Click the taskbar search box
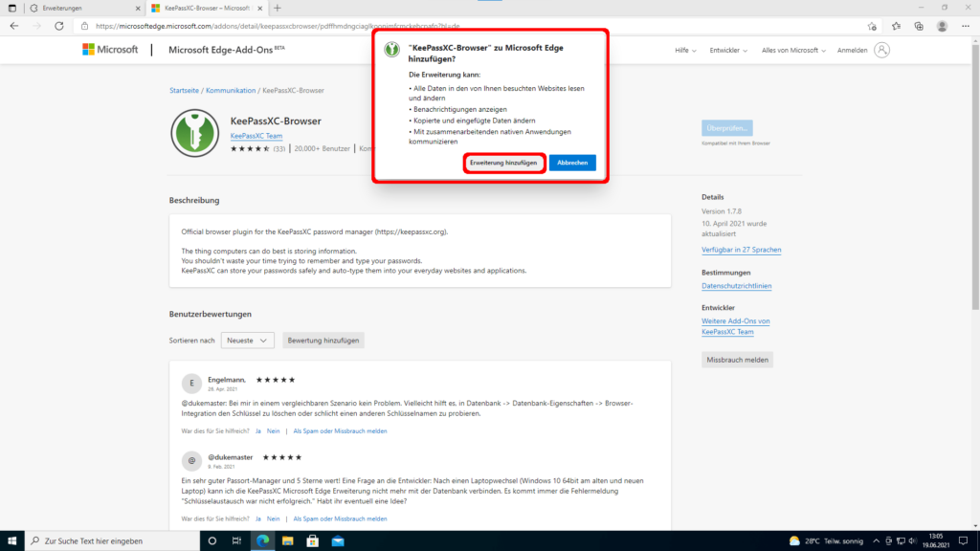The width and height of the screenshot is (980, 551). pyautogui.click(x=113, y=541)
